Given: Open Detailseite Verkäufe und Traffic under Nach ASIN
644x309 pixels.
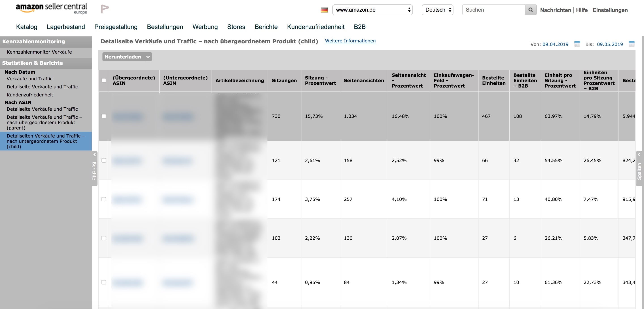Looking at the screenshot, I should pos(42,109).
